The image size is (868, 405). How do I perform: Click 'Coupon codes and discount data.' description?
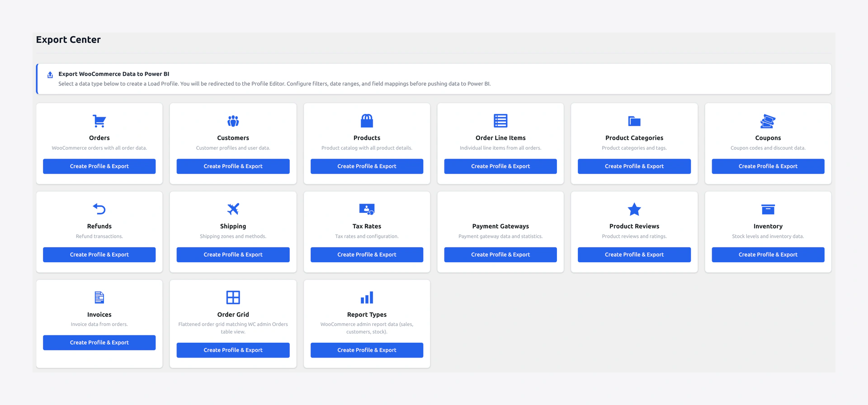pyautogui.click(x=768, y=148)
